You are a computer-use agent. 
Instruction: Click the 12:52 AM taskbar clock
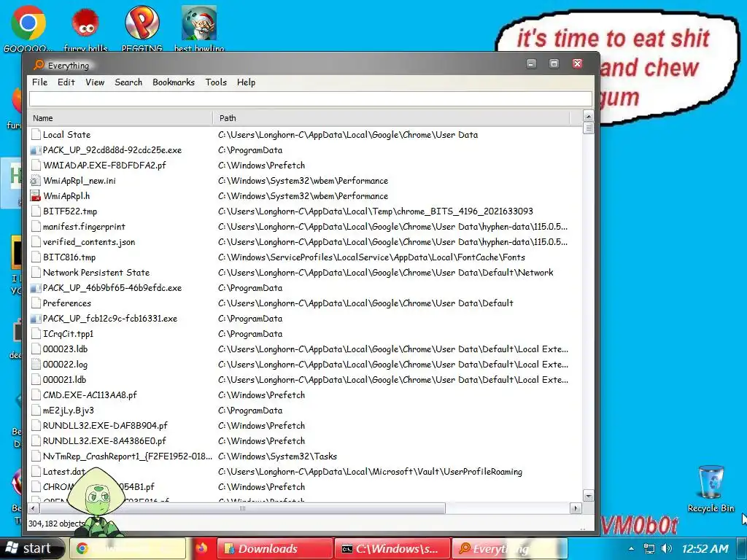pyautogui.click(x=705, y=548)
